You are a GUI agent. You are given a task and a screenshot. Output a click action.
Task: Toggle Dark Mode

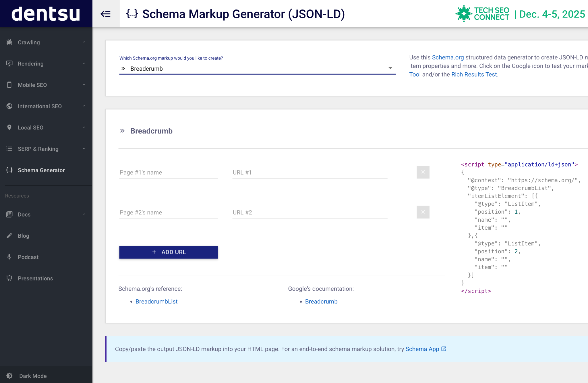[x=27, y=376]
